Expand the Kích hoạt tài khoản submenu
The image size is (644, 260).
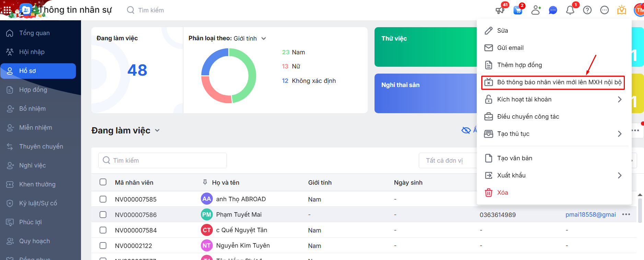[619, 99]
